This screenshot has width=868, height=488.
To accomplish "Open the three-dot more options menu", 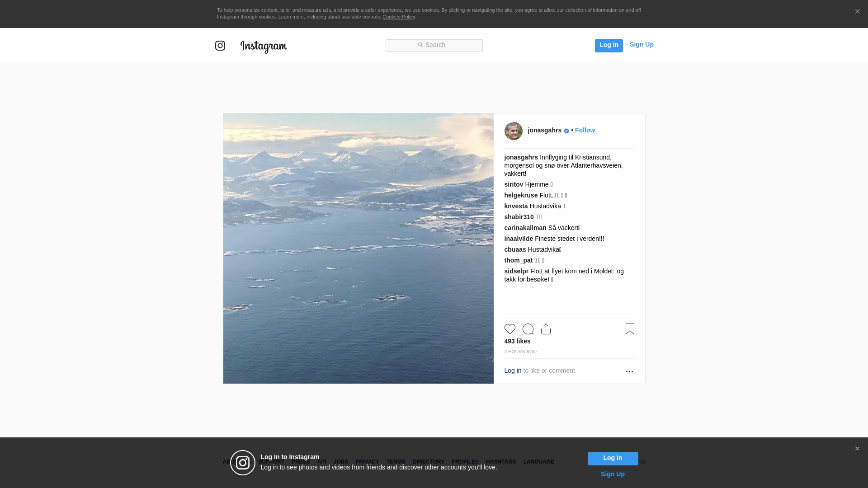I will (629, 371).
